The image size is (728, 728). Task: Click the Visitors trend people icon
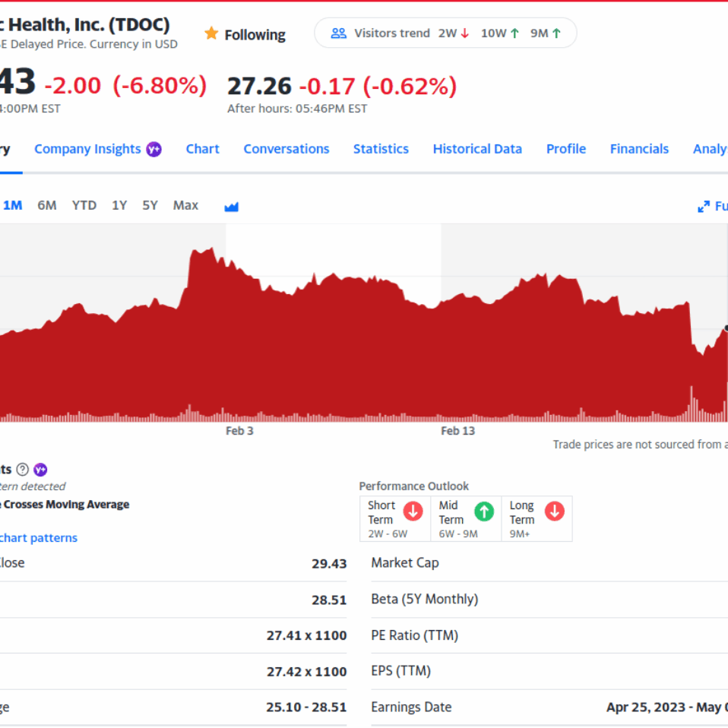pyautogui.click(x=339, y=33)
